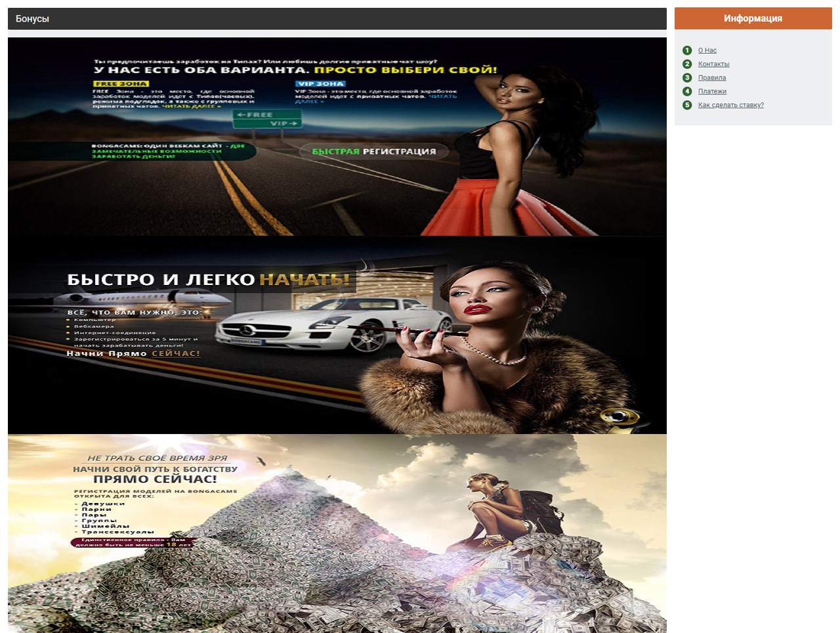840x633 pixels.
Task: Open the "О Нас" link
Action: pos(707,51)
